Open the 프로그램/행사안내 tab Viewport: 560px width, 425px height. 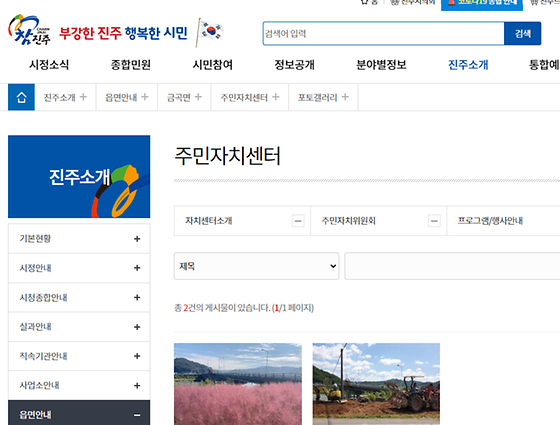503,221
